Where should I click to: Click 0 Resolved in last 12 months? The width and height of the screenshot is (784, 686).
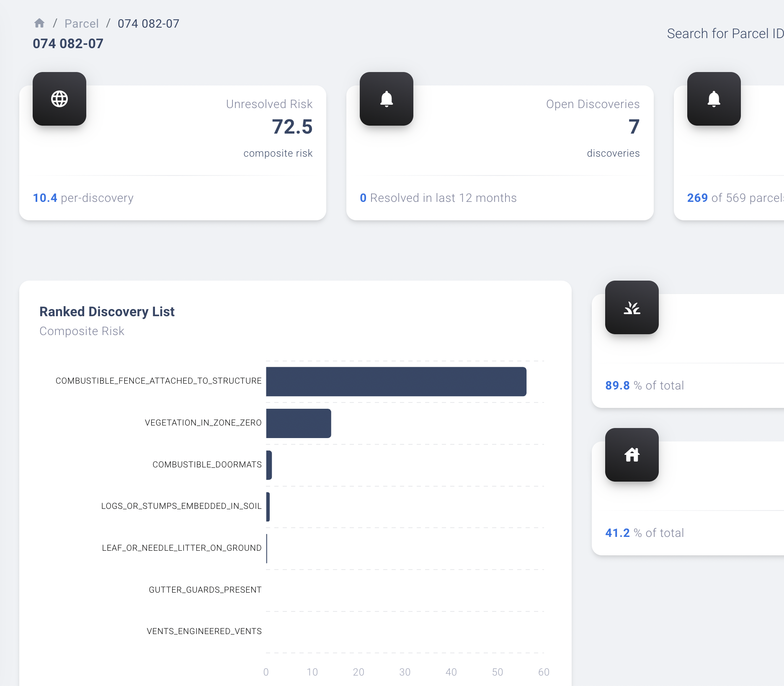(x=438, y=198)
